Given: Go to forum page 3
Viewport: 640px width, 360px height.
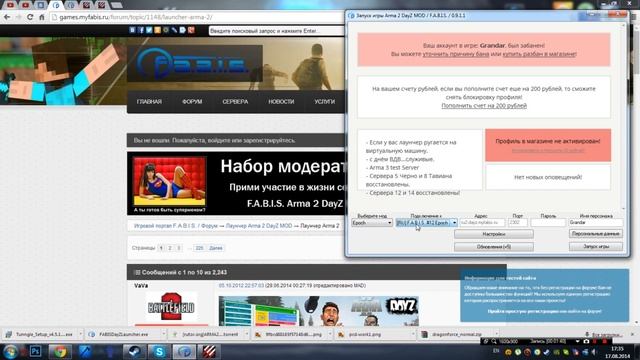Looking at the screenshot, I should coord(178,248).
